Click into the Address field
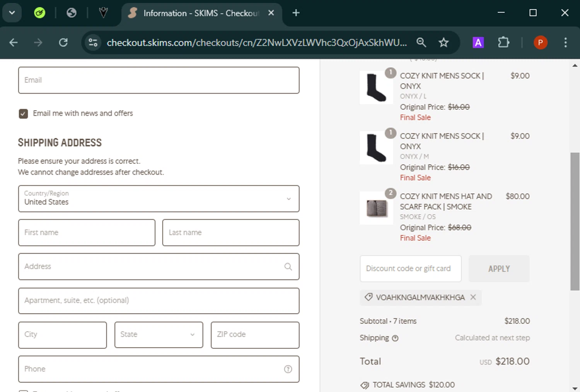580x392 pixels. 159,267
